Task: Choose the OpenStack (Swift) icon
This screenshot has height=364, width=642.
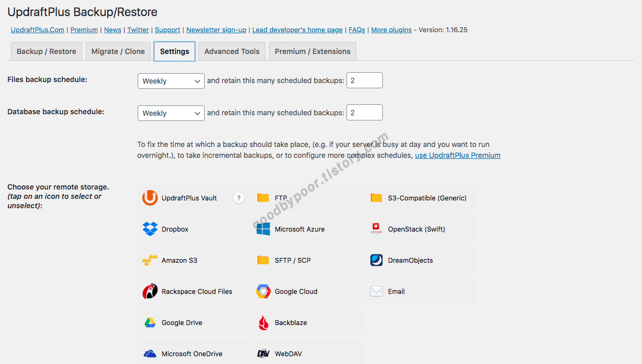Action: [377, 229]
